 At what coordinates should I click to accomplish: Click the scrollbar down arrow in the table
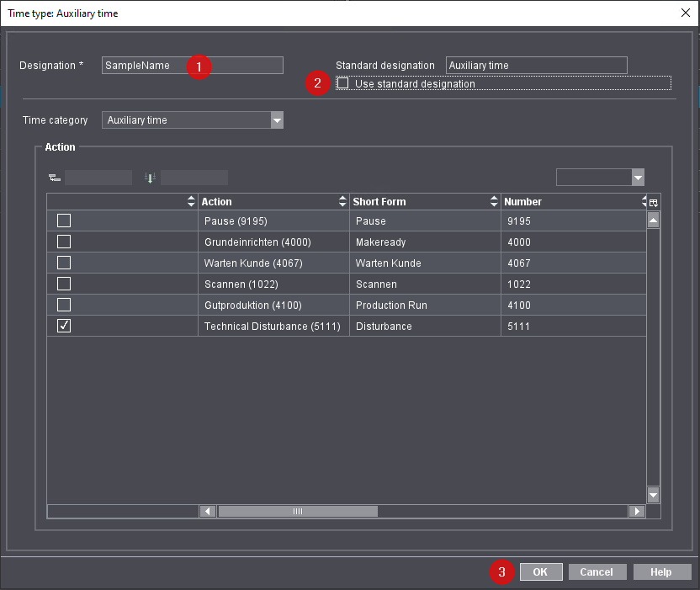[x=651, y=495]
